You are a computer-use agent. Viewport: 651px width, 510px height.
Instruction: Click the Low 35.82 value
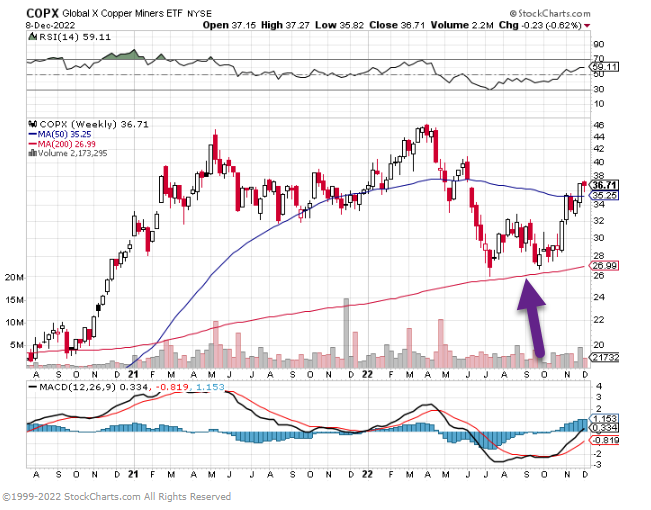(339, 25)
